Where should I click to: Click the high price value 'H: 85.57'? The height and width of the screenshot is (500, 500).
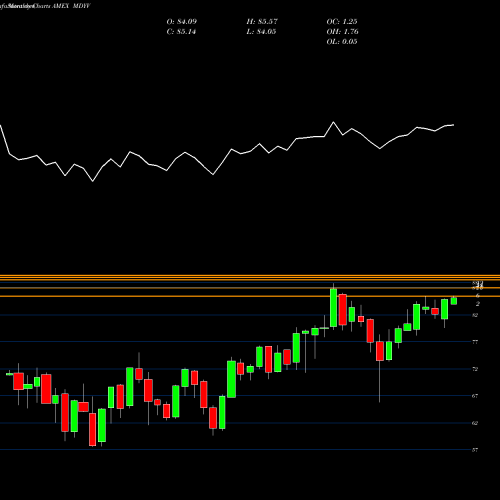[262, 22]
